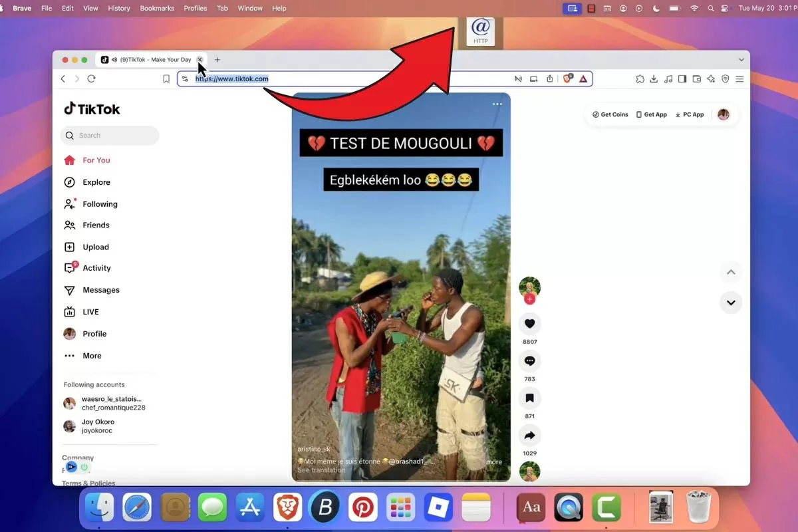Click the Get Coins button
The width and height of the screenshot is (798, 532).
(610, 114)
